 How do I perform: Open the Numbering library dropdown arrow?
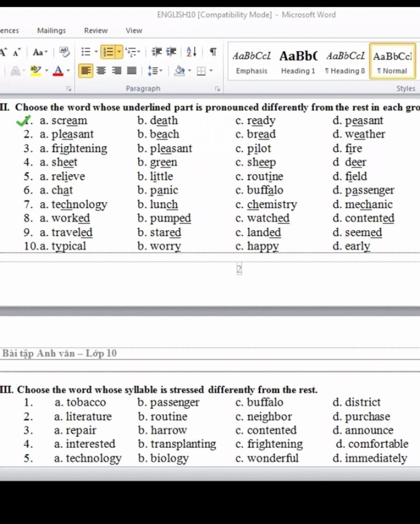119,52
